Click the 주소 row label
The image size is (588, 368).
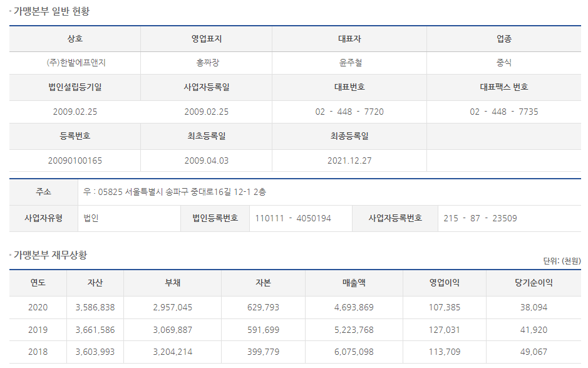[43, 192]
